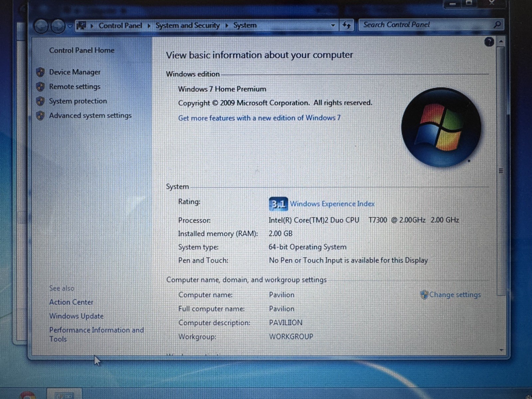Image resolution: width=532 pixels, height=399 pixels.
Task: Open Windows Experience Index link
Action: pyautogui.click(x=332, y=204)
